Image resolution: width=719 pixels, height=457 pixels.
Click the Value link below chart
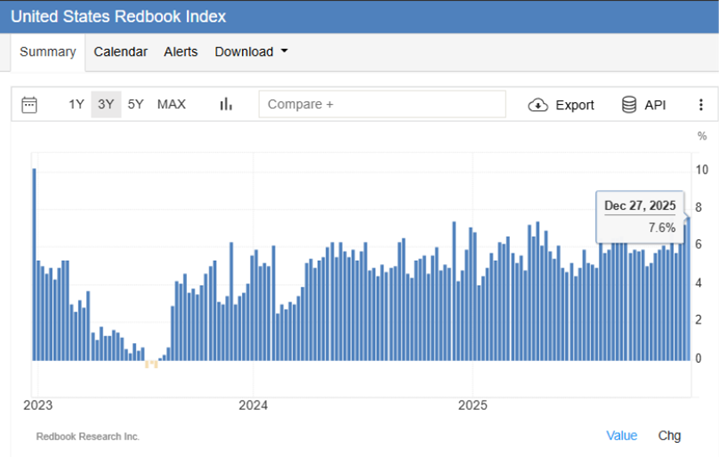(621, 436)
